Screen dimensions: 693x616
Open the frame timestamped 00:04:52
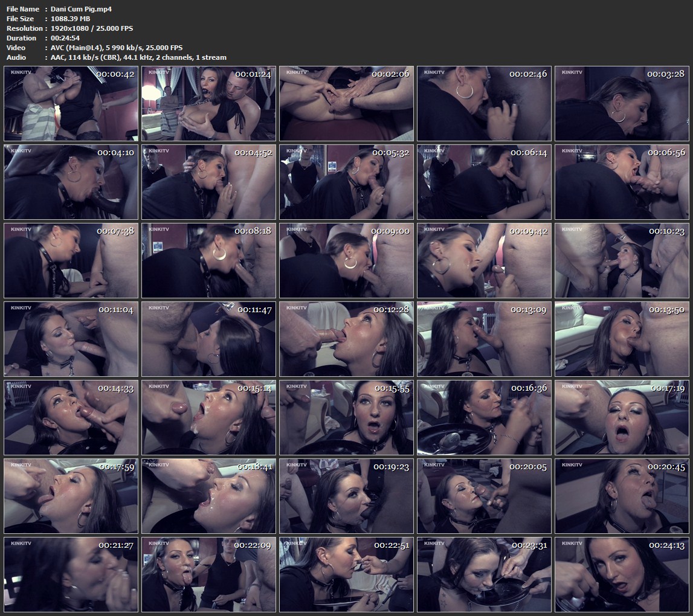tap(208, 182)
